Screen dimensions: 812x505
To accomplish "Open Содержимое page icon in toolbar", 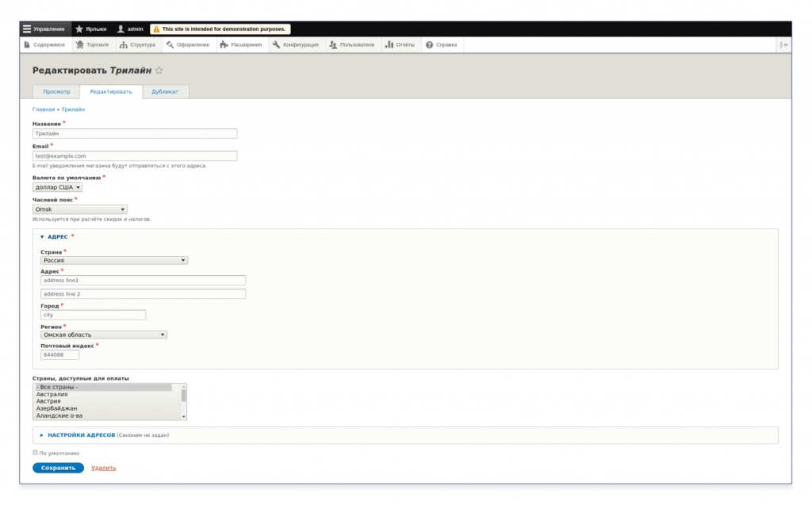I will pyautogui.click(x=27, y=44).
